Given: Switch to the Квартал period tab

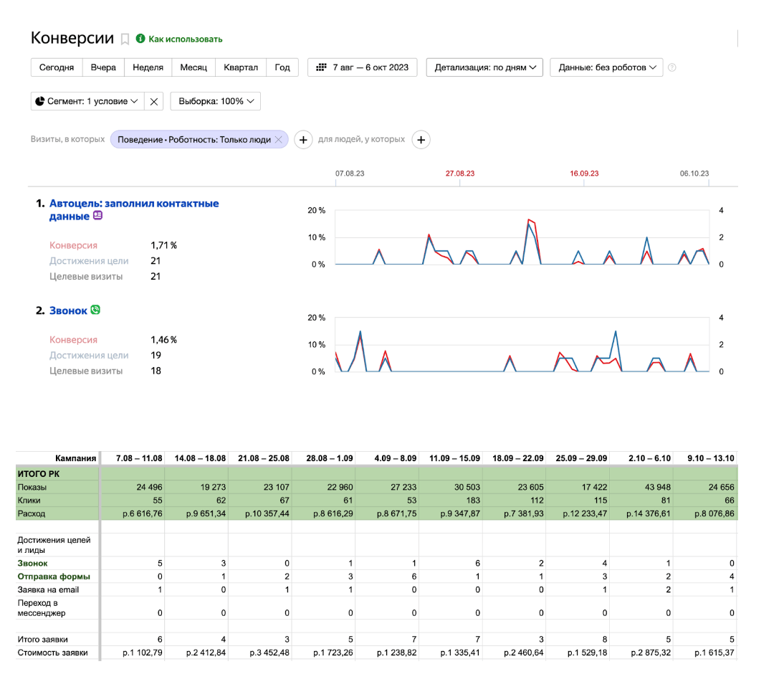Looking at the screenshot, I should (240, 67).
